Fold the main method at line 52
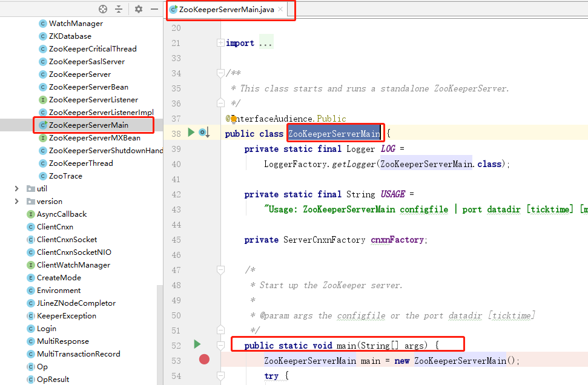This screenshot has width=588, height=385. point(220,345)
